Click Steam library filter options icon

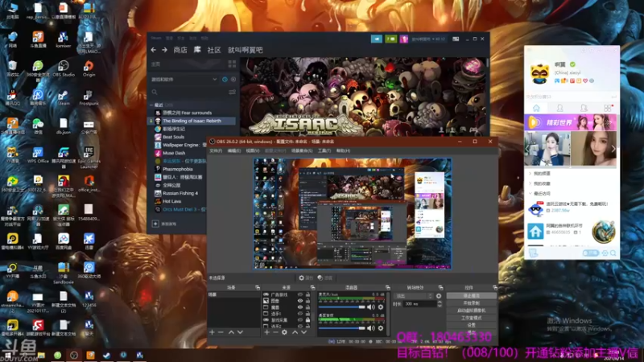pos(232,93)
